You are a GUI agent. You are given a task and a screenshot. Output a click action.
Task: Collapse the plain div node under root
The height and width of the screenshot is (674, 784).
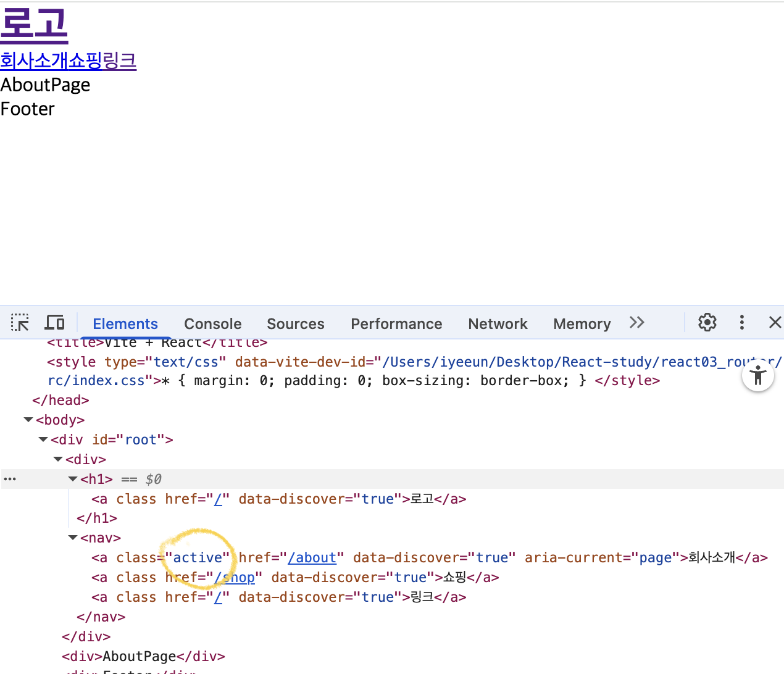(x=58, y=459)
